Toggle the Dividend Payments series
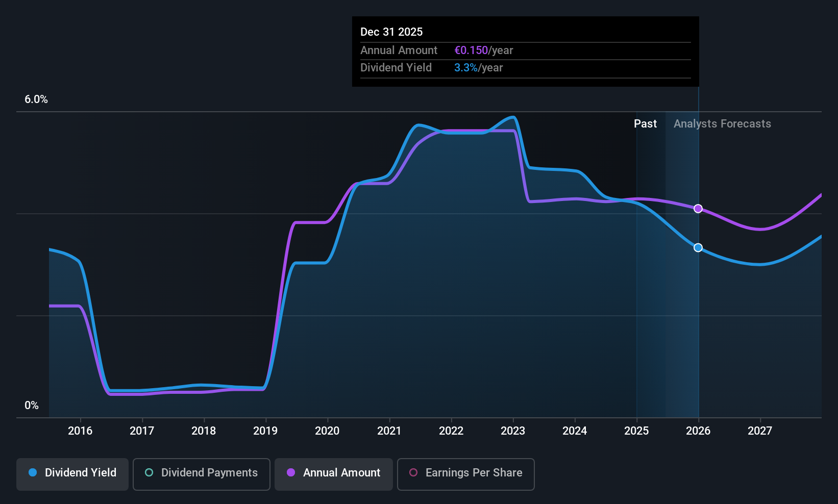The height and width of the screenshot is (504, 838). [202, 474]
